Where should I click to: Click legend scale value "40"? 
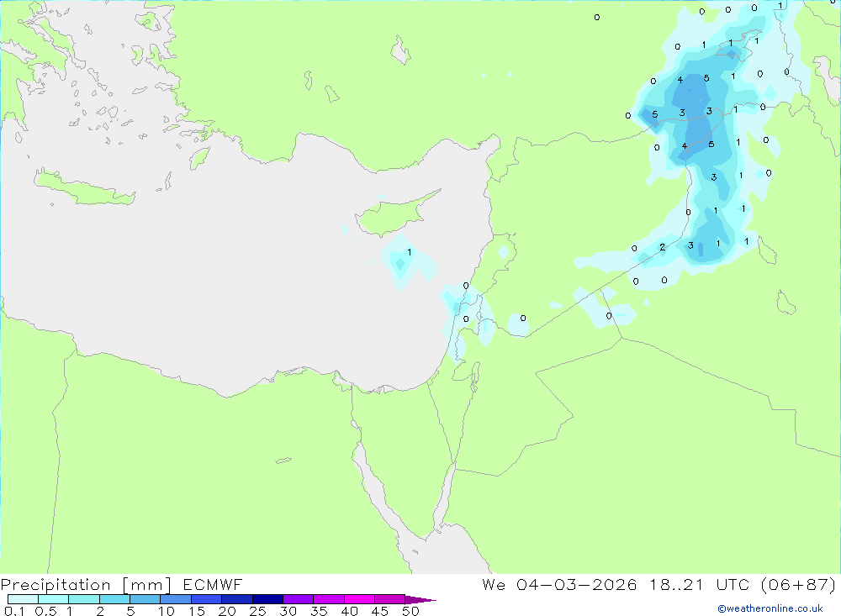pos(350,611)
